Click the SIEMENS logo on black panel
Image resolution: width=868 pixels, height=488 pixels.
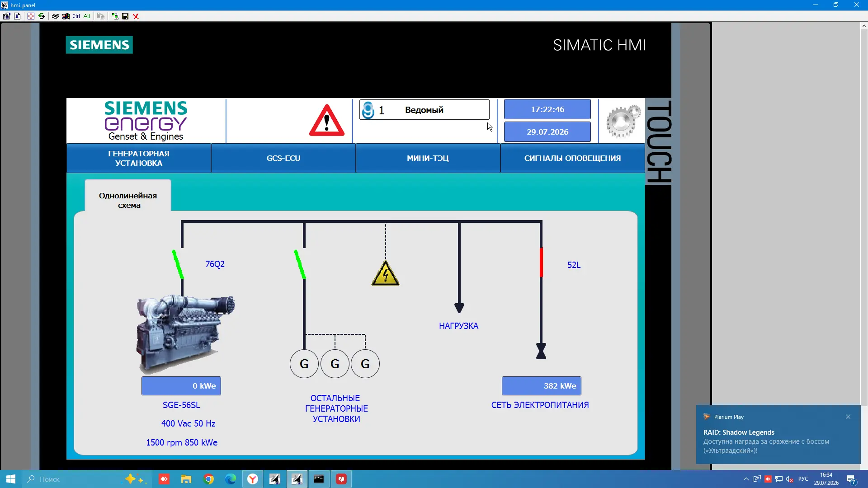pos(99,45)
